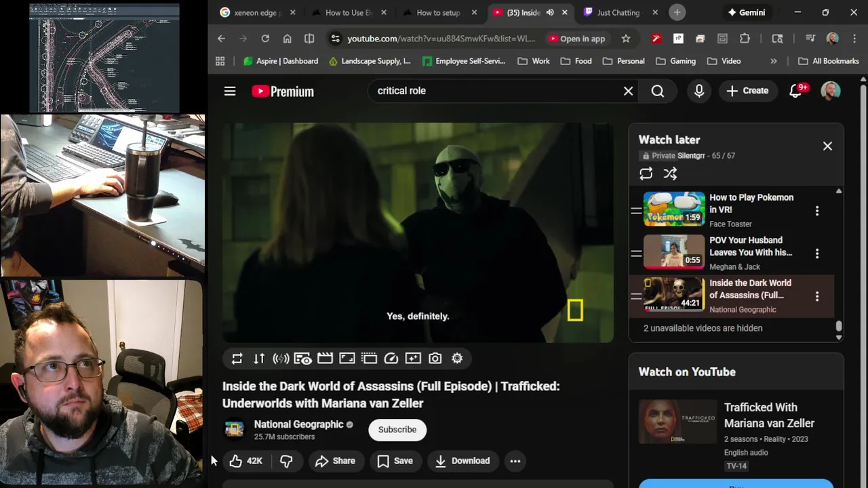This screenshot has height=488, width=868.
Task: Click the resize player icon
Action: pyautogui.click(x=347, y=359)
